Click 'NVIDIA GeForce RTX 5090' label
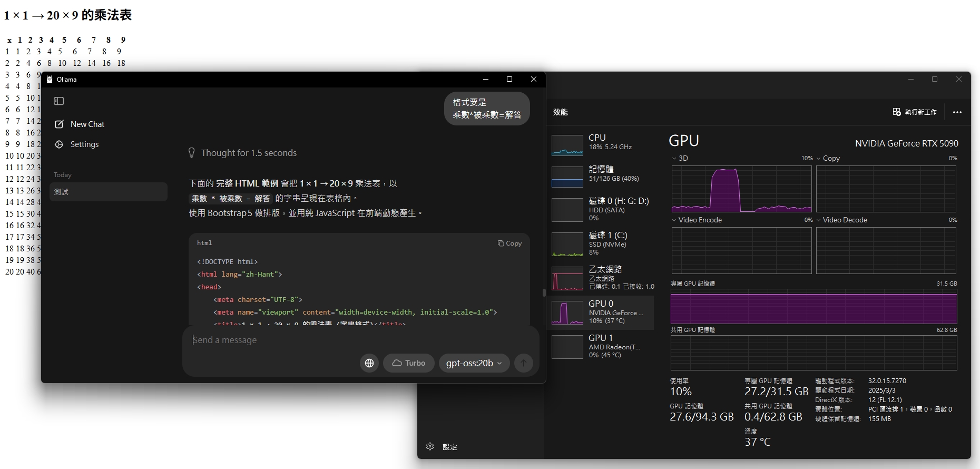 pyautogui.click(x=906, y=143)
